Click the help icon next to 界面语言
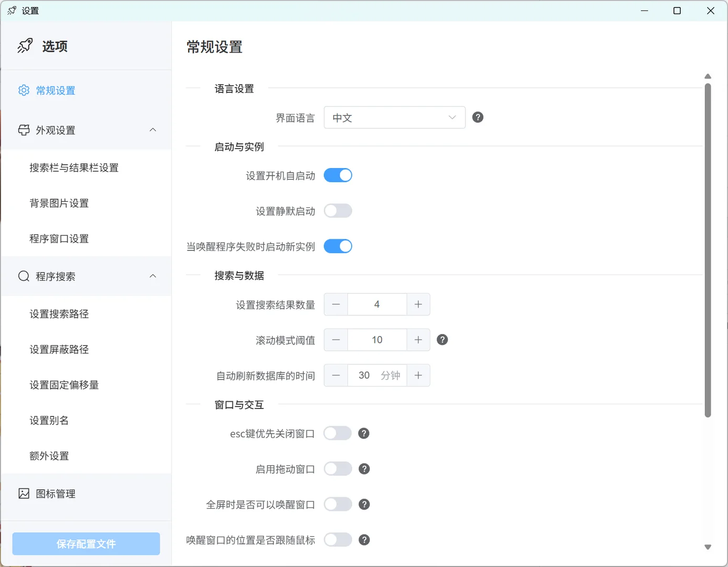Image resolution: width=728 pixels, height=567 pixels. pyautogui.click(x=478, y=117)
